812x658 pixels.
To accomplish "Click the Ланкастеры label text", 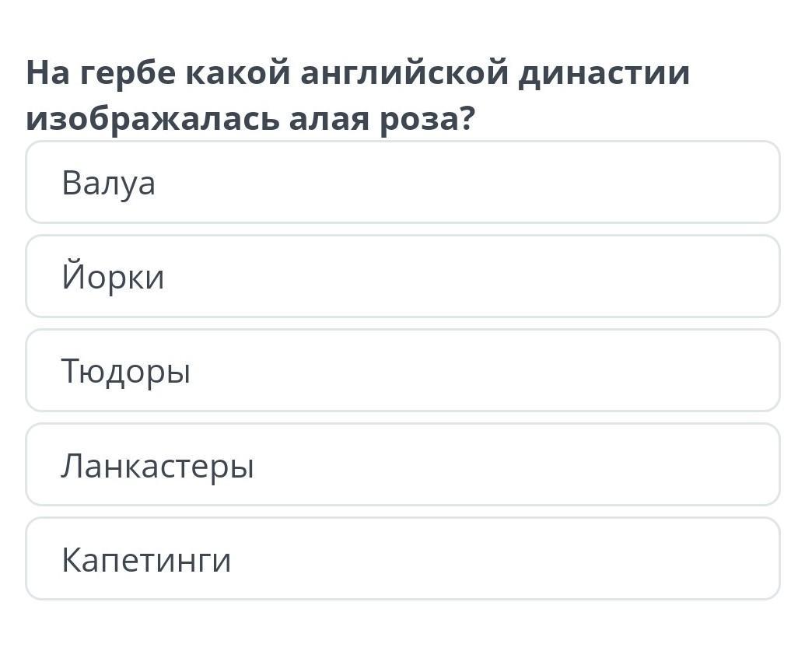I will coord(157,466).
